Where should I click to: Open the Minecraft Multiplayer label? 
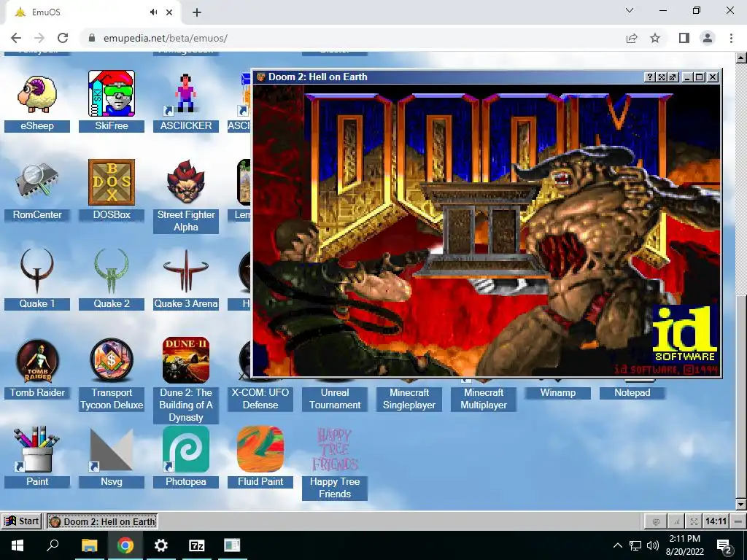pos(484,399)
